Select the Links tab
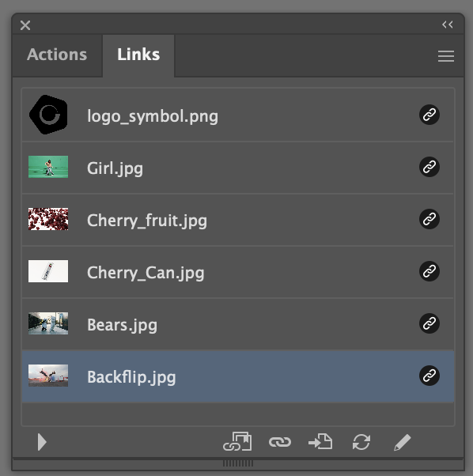Viewport: 473px width, 476px height. click(x=138, y=55)
